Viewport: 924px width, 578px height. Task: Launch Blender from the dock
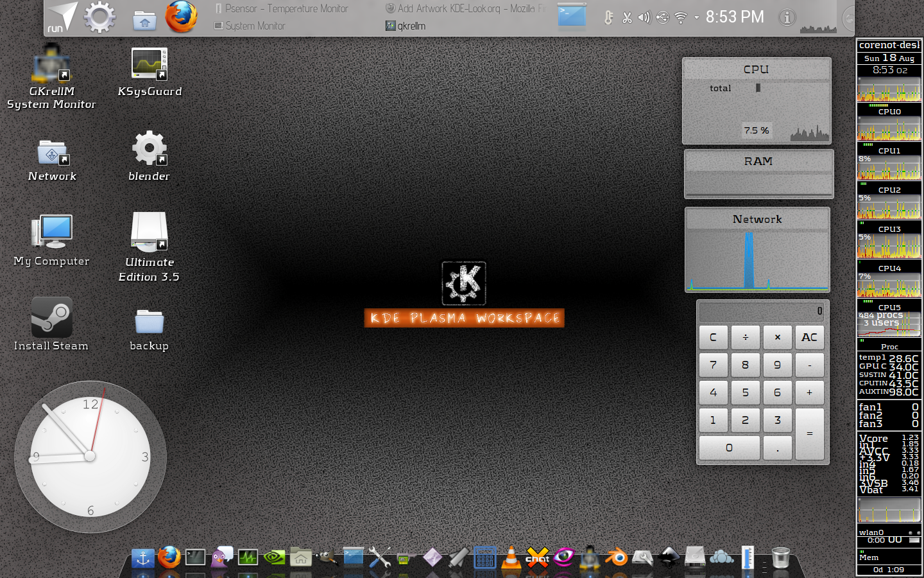tap(616, 557)
